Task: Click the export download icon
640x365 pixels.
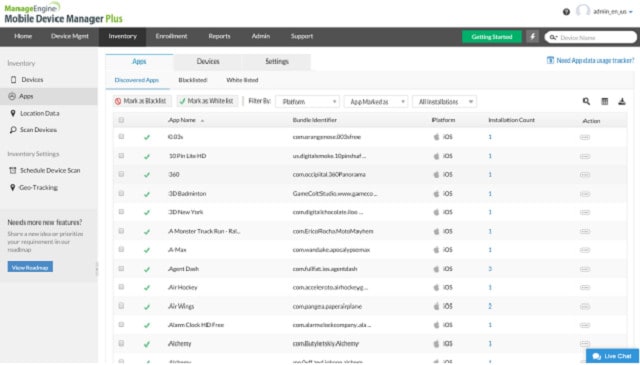Action: coord(622,101)
